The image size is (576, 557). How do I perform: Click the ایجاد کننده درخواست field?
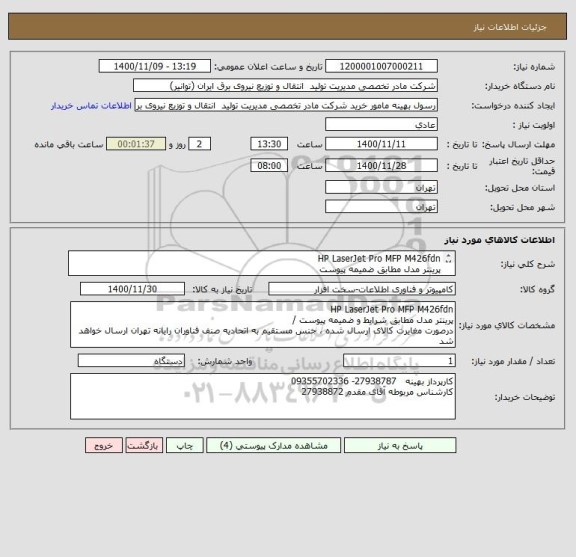pyautogui.click(x=286, y=105)
